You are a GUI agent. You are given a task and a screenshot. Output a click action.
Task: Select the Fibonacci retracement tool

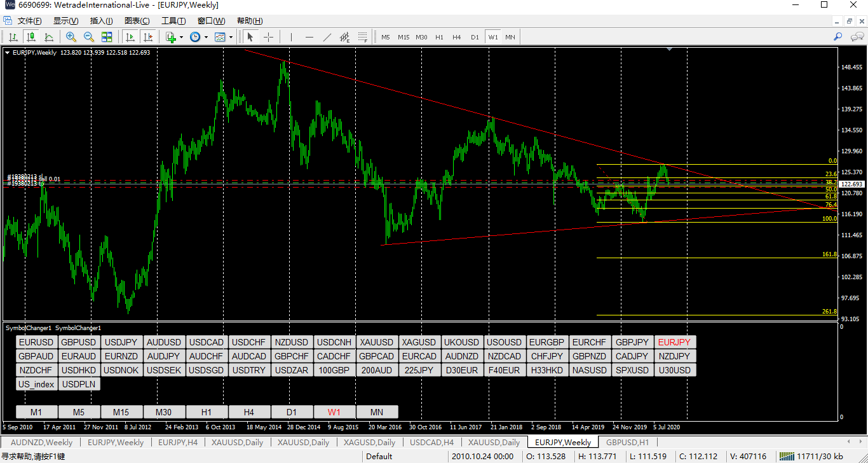coord(363,37)
